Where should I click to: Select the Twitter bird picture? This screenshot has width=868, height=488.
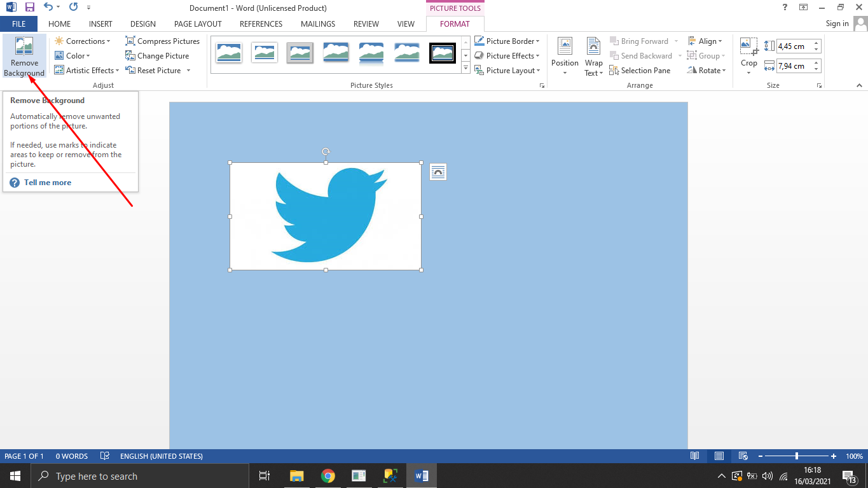pyautogui.click(x=326, y=216)
